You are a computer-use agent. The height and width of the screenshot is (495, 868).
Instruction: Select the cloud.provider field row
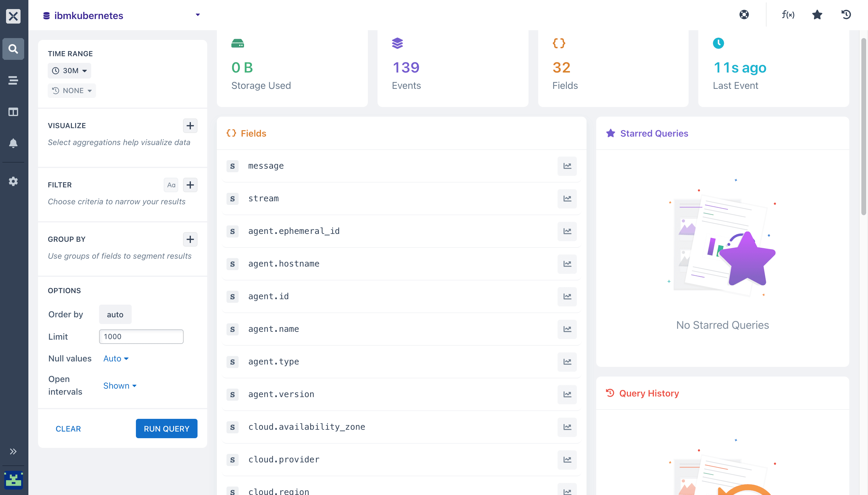401,460
